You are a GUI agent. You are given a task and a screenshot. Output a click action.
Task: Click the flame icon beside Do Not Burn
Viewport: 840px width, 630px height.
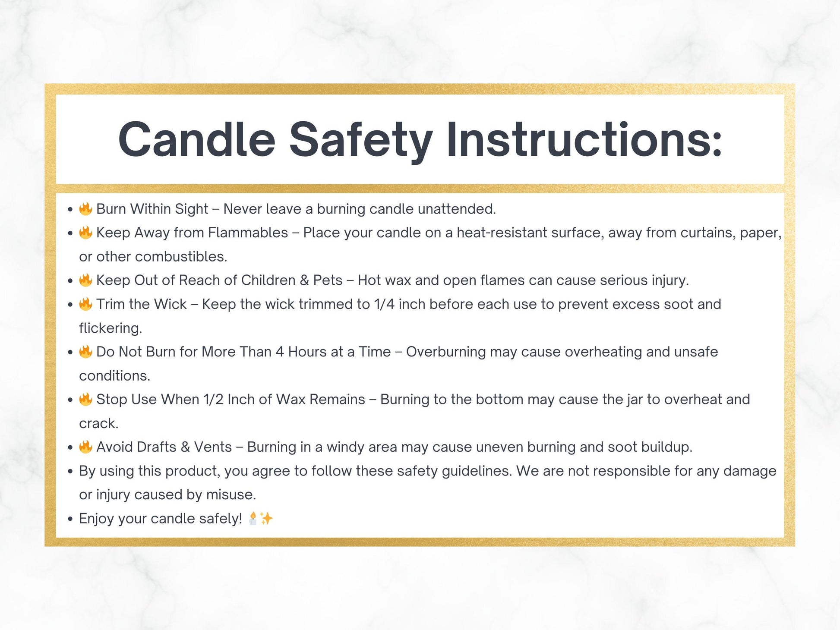pos(85,352)
